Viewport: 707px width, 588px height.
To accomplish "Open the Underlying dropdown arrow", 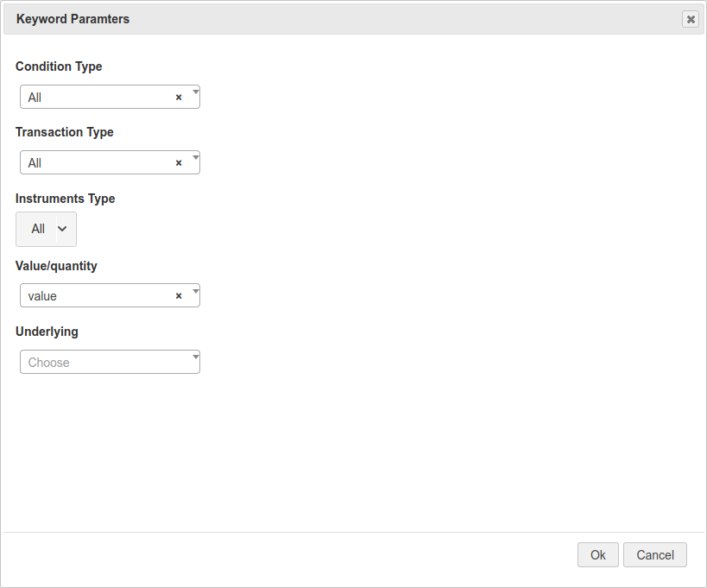I will click(195, 356).
